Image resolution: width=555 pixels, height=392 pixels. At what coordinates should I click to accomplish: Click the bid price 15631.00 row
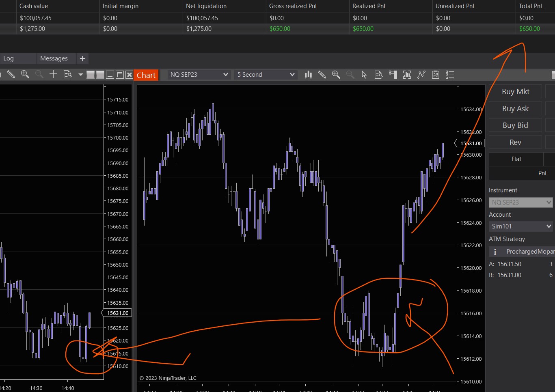tap(520, 275)
